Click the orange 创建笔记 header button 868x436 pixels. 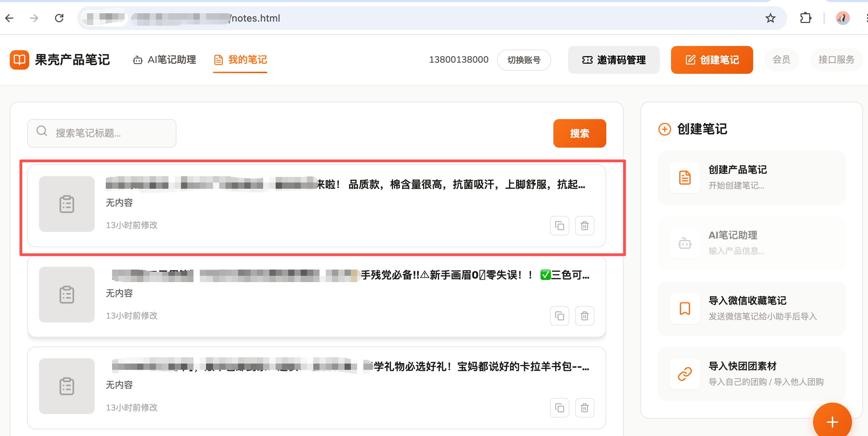coord(712,60)
